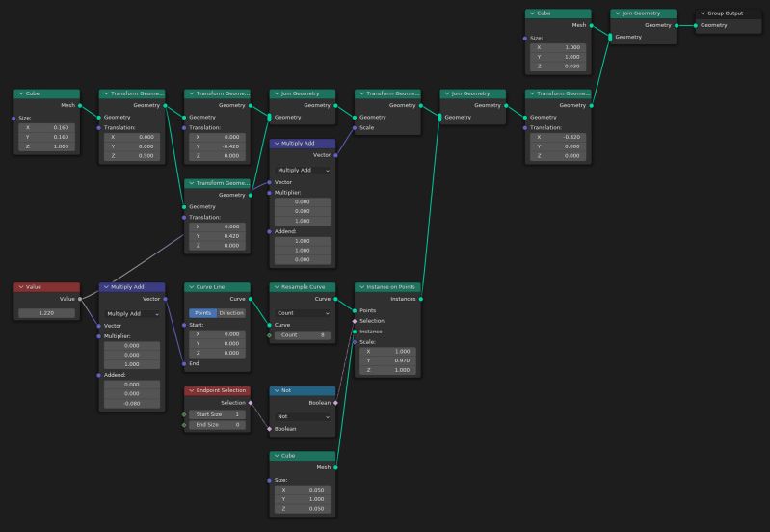Click the Boolean output socket of Not node
This screenshot has width=770, height=532.
coord(335,403)
